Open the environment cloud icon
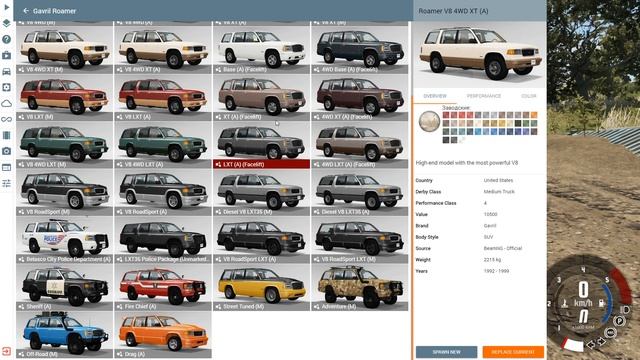This screenshot has height=360, width=640. 7,103
